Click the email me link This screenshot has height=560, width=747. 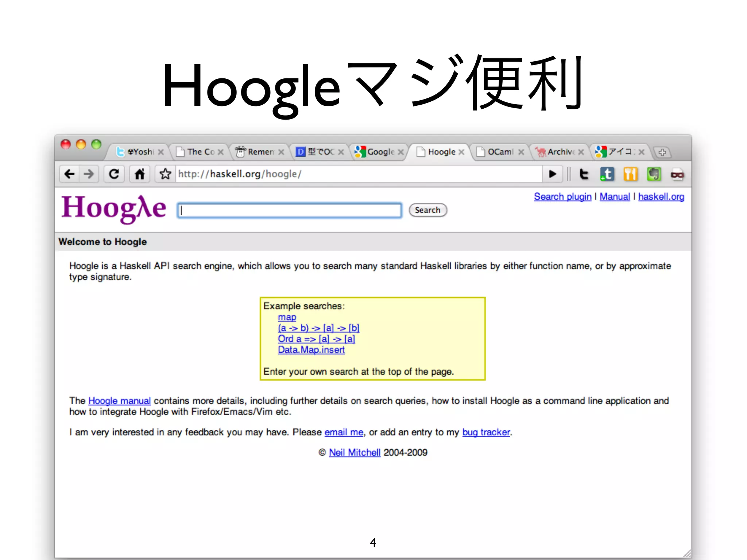click(x=344, y=432)
